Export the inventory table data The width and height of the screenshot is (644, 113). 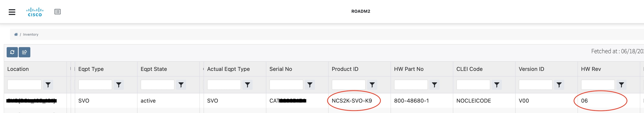[25, 52]
